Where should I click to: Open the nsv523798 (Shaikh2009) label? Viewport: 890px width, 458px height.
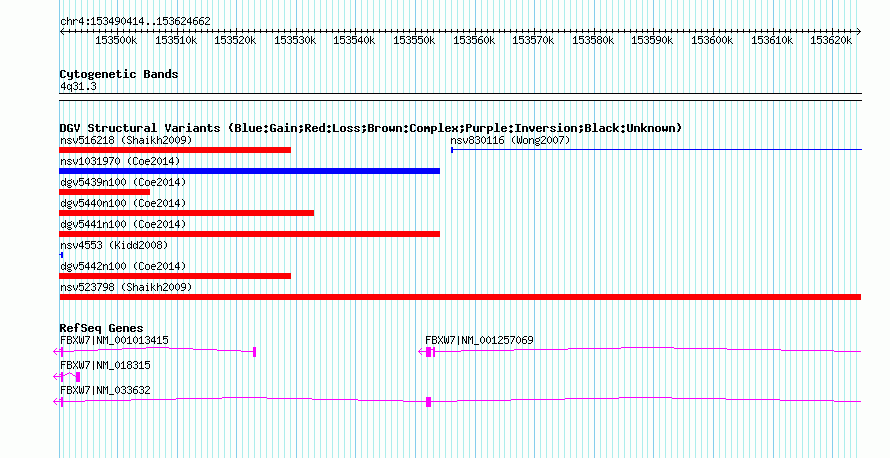point(126,287)
